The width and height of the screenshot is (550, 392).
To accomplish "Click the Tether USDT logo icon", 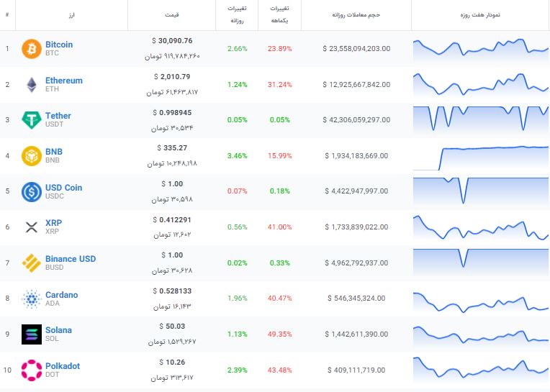I will [x=32, y=120].
